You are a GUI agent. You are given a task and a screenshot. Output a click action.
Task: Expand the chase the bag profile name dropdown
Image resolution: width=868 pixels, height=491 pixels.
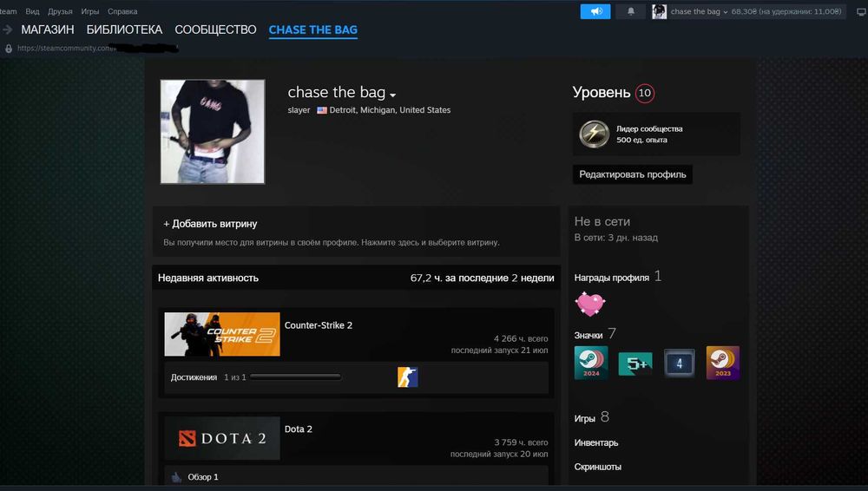392,95
